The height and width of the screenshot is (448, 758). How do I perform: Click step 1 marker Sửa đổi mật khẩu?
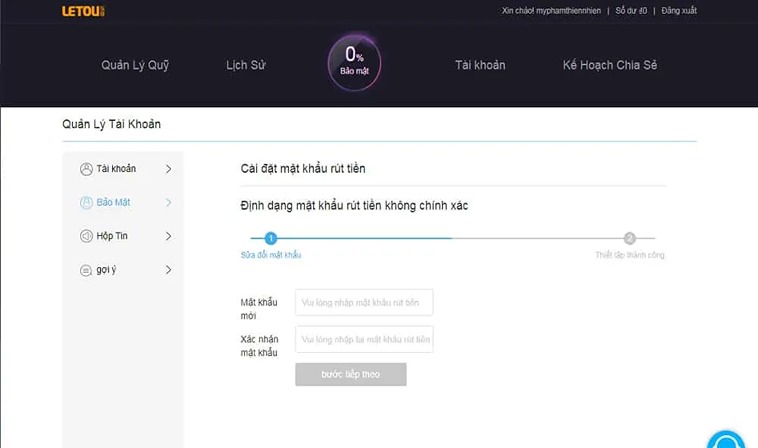[x=271, y=238]
